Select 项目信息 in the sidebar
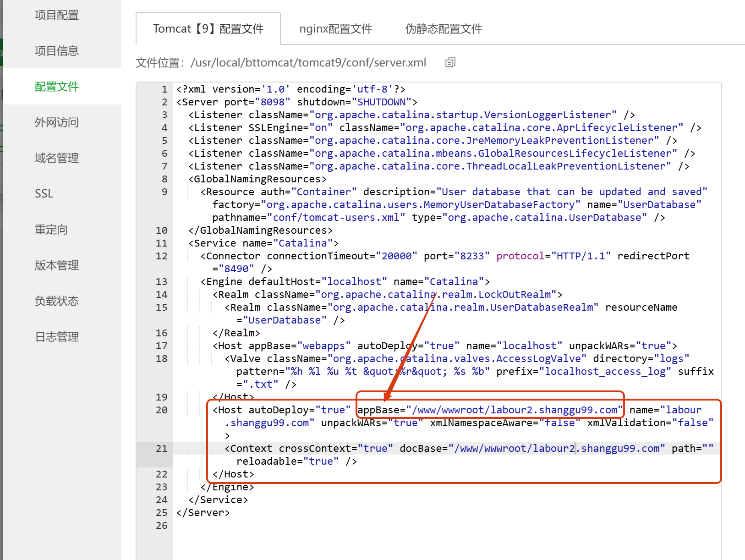The image size is (745, 560). (57, 50)
